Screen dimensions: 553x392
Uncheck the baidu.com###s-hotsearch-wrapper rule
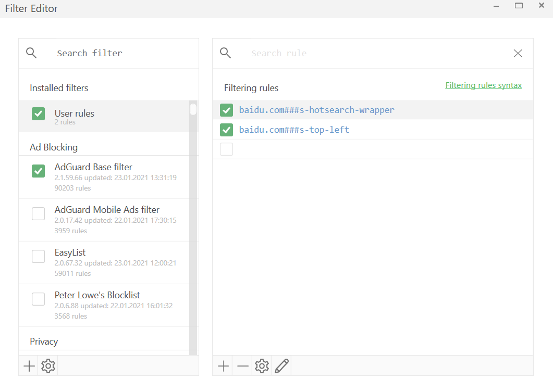226,110
